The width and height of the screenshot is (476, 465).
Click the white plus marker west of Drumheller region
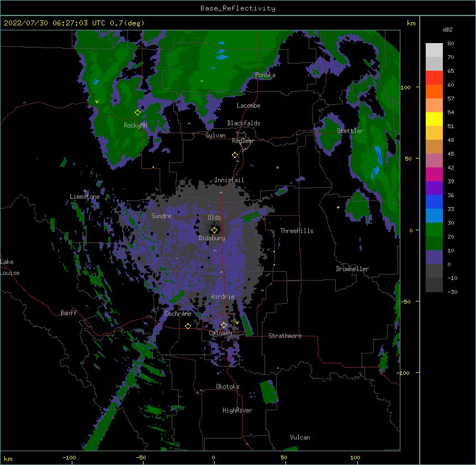[x=338, y=207]
